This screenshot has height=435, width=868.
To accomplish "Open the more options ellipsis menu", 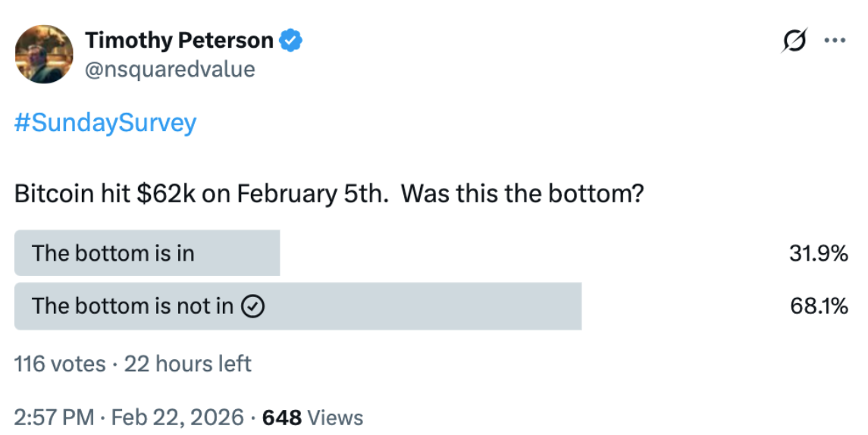I will 835,42.
